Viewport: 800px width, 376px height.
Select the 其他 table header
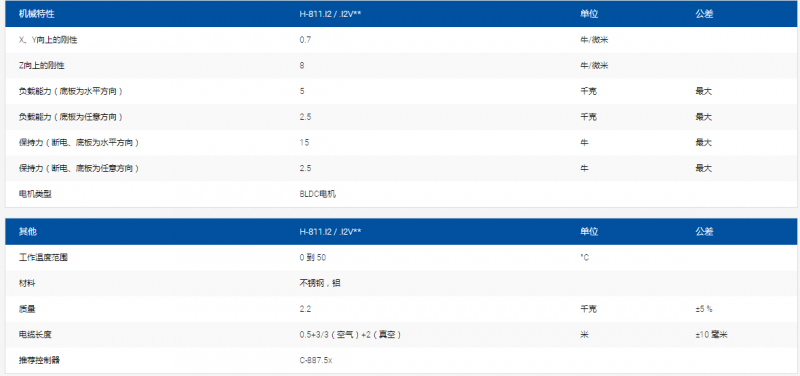coord(28,232)
